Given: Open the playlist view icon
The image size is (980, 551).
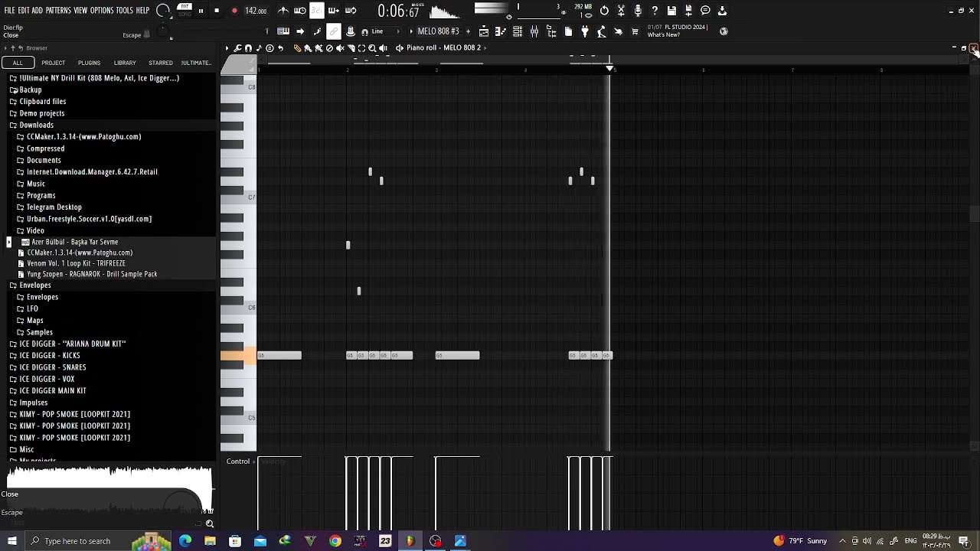Looking at the screenshot, I should 483,31.
